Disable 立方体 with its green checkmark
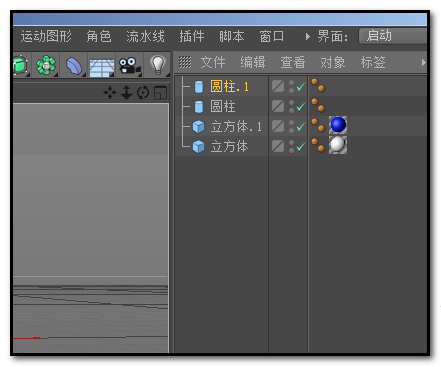This screenshot has height=367, width=441. 301,146
